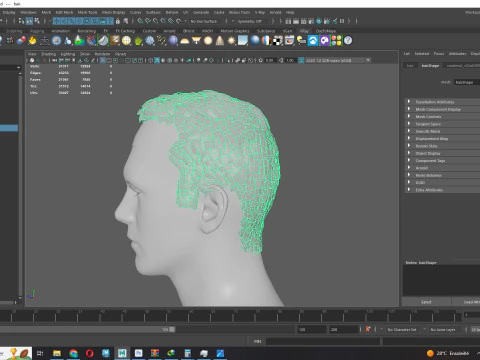480x360 pixels.
Task: Expand the Tessellation Attributes section
Action: tap(442, 102)
